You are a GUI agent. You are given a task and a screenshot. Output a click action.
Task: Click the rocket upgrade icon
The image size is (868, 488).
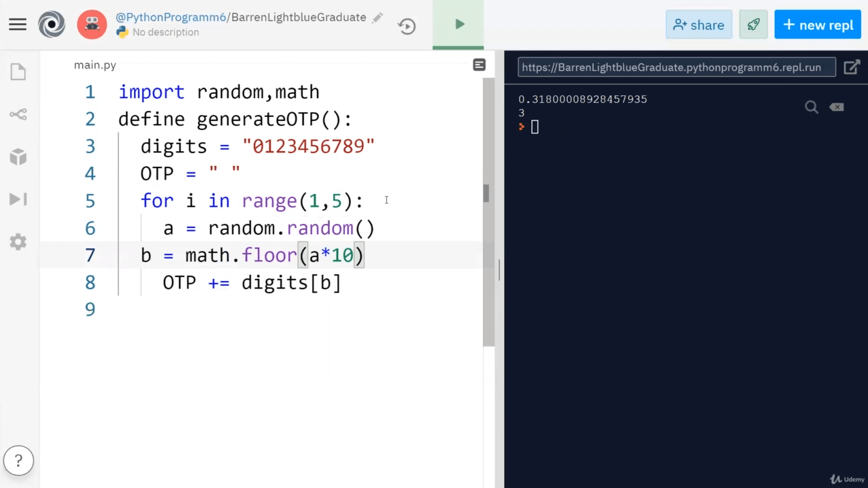[753, 25]
